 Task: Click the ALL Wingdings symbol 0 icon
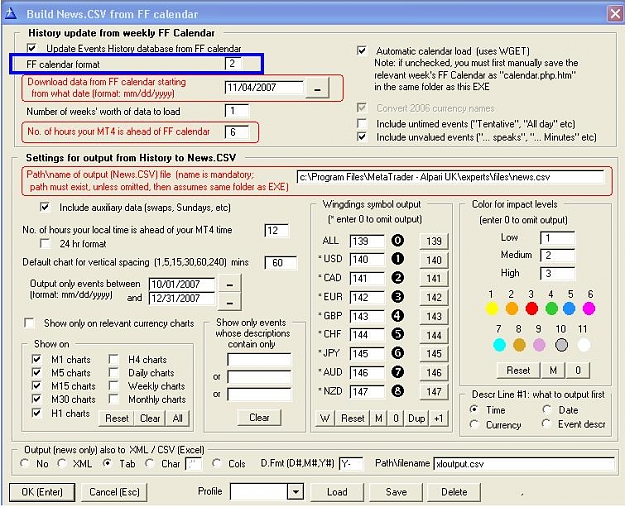pos(397,240)
